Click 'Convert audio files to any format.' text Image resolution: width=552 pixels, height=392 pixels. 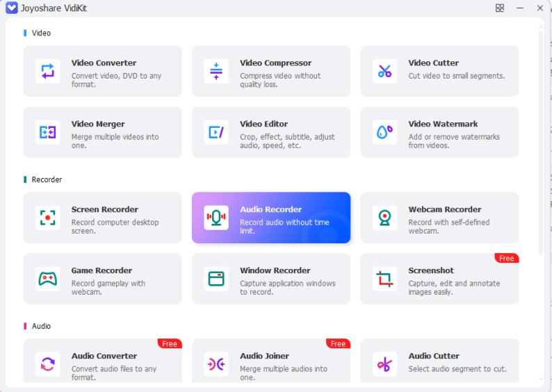tap(114, 373)
